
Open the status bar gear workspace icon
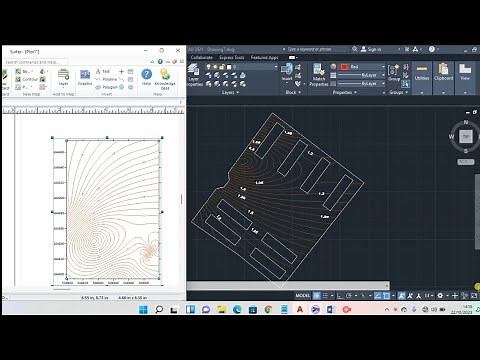point(440,296)
